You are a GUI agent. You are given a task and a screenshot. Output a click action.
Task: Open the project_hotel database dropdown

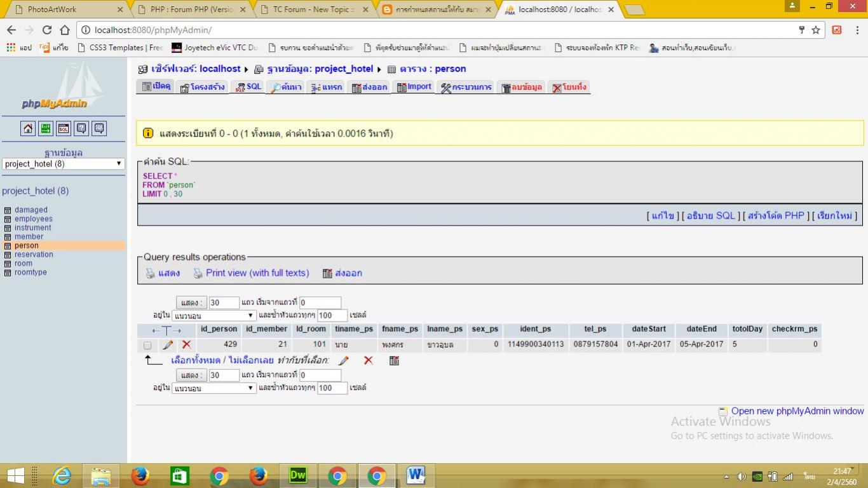point(63,164)
